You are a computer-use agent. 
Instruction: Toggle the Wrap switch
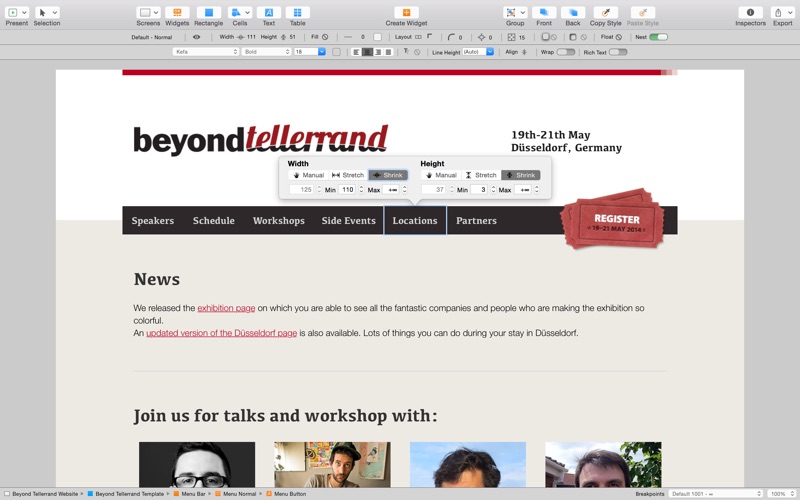click(x=566, y=52)
